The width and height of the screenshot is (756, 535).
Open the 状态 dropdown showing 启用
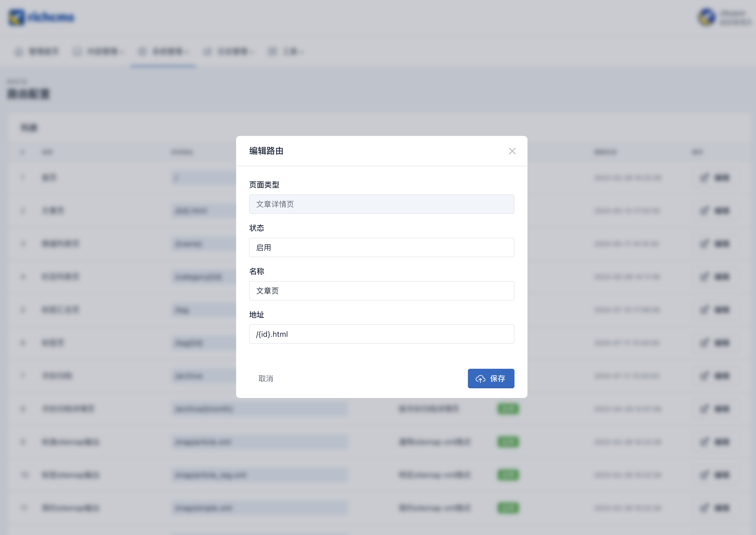(381, 247)
